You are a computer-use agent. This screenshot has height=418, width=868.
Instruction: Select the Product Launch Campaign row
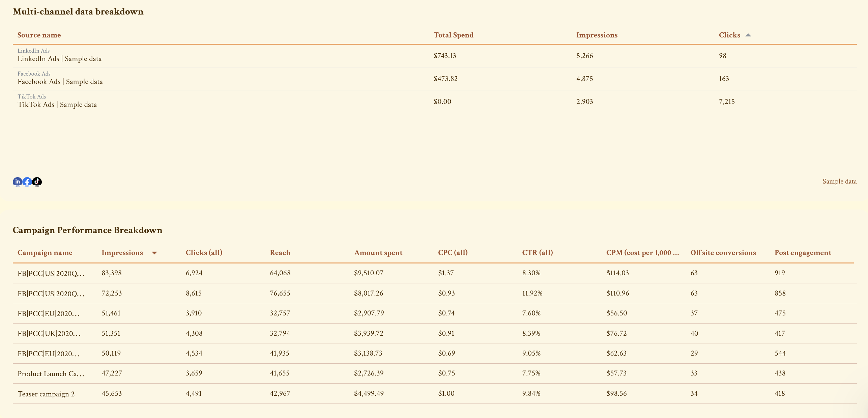(51, 373)
